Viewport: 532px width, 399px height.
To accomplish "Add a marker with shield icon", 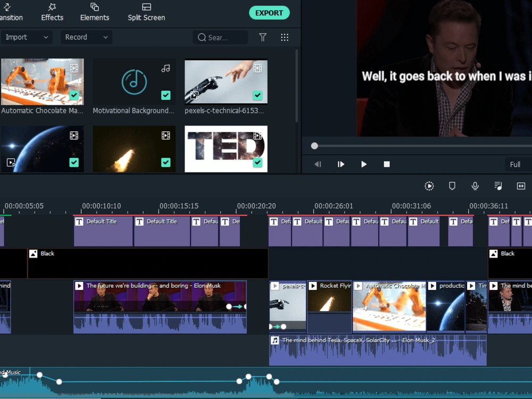I will (452, 186).
